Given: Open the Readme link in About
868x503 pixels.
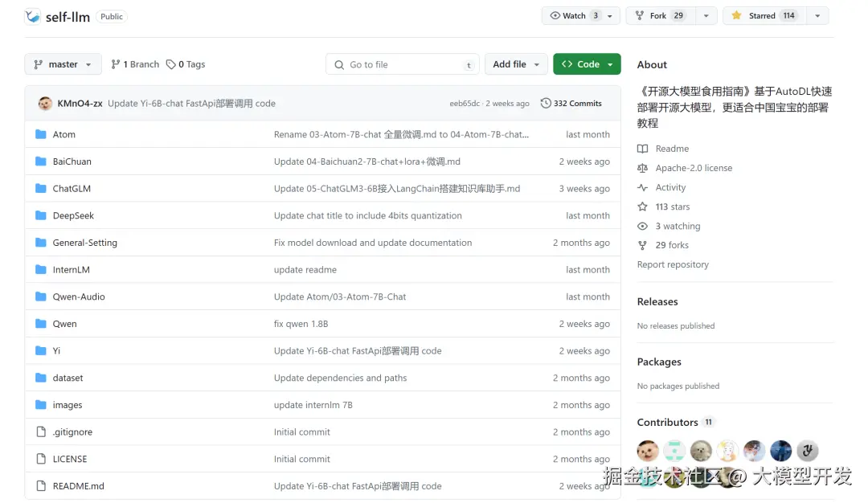Looking at the screenshot, I should tap(672, 149).
